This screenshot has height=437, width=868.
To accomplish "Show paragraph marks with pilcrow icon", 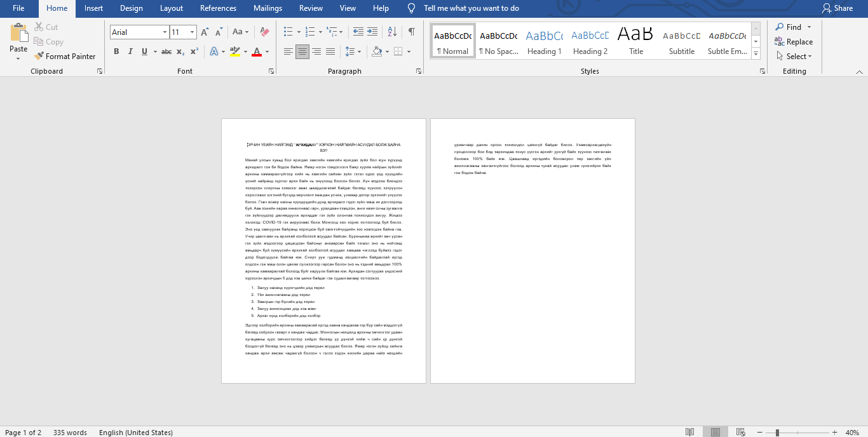I will coord(412,32).
